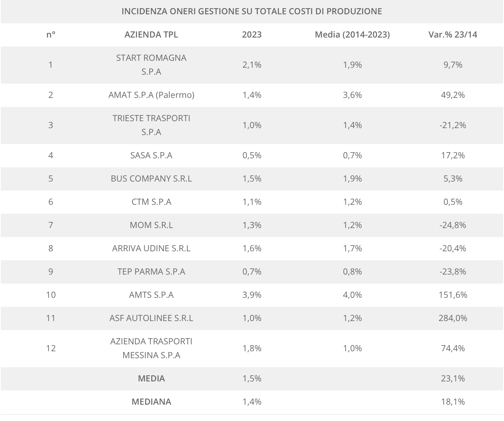Click the Var.% 23/14 column header
Image resolution: width=504 pixels, height=421 pixels.
click(453, 34)
